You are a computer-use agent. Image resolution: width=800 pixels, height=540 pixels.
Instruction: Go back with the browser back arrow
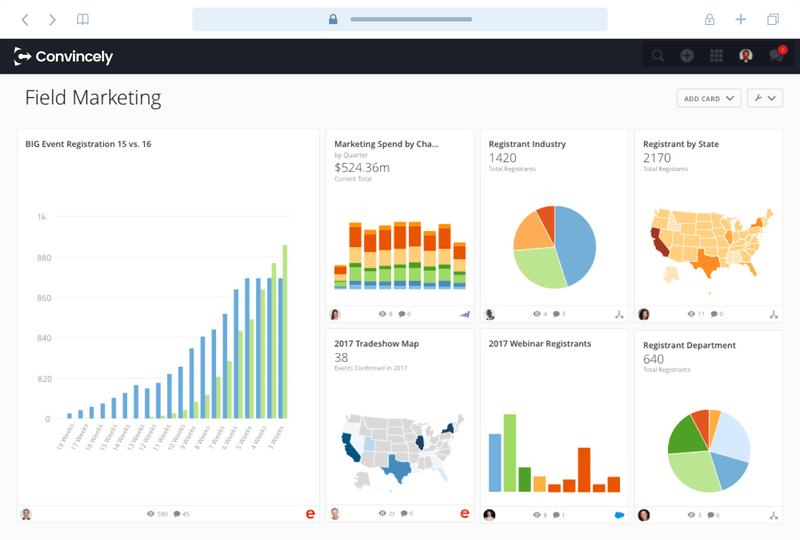[x=26, y=19]
